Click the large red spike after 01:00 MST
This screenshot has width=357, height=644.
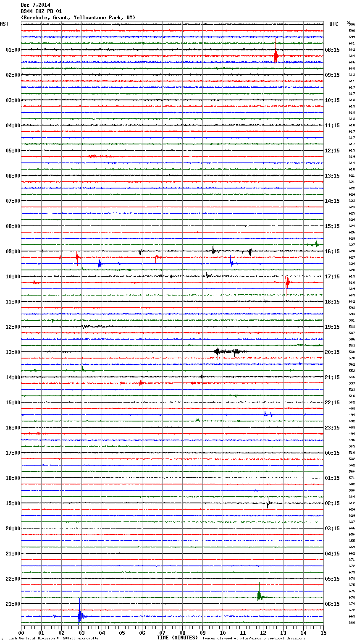tap(276, 55)
